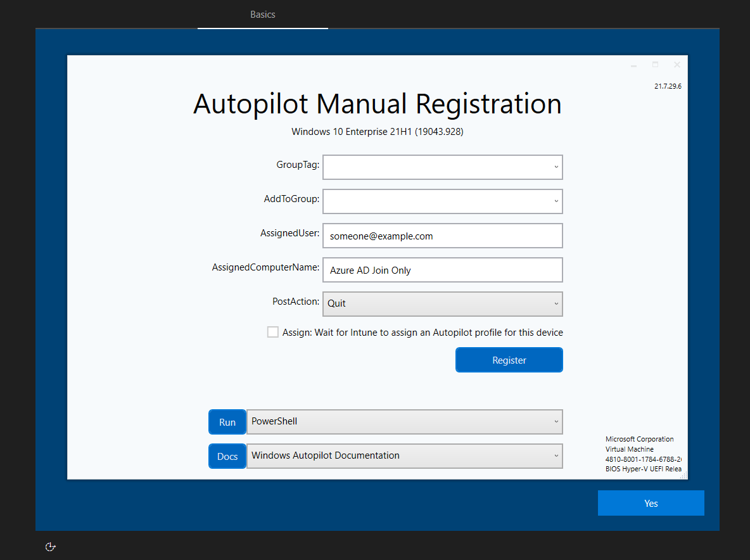Screen dimensions: 750x560
Task: Click the Virtual Machine text
Action: pyautogui.click(x=630, y=449)
